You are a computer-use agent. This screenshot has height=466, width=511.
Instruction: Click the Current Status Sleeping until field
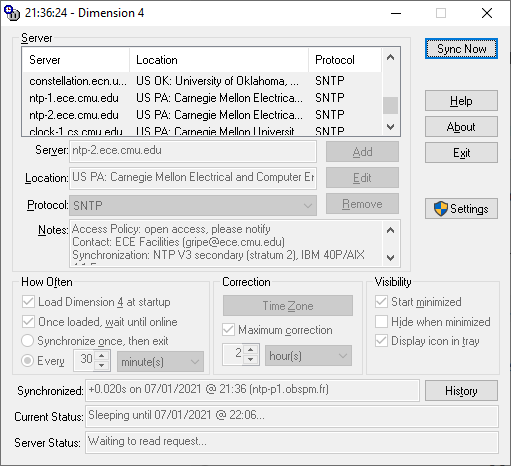pyautogui.click(x=292, y=416)
